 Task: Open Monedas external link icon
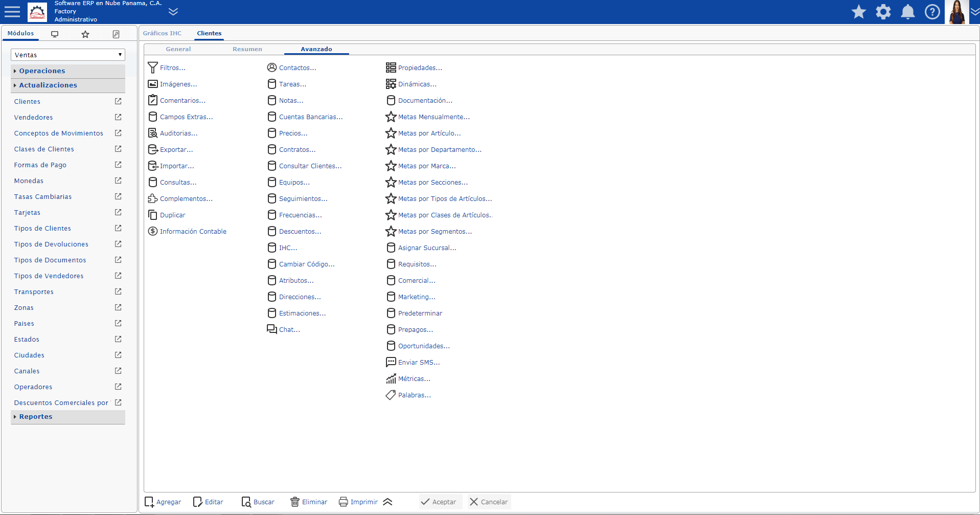pos(118,181)
